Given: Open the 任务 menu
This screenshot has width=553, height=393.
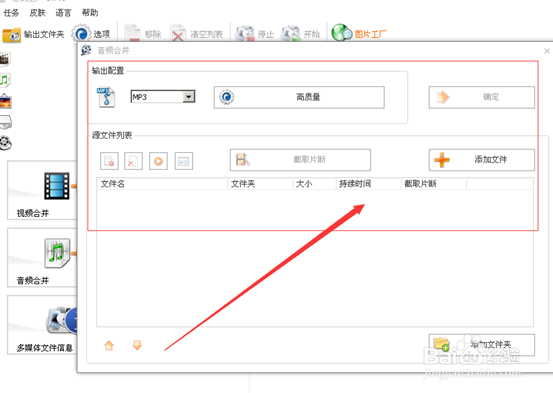Looking at the screenshot, I should click(x=11, y=13).
